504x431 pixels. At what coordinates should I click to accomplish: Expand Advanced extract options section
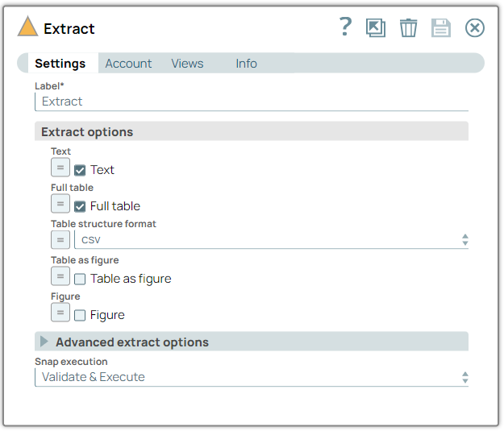252,342
